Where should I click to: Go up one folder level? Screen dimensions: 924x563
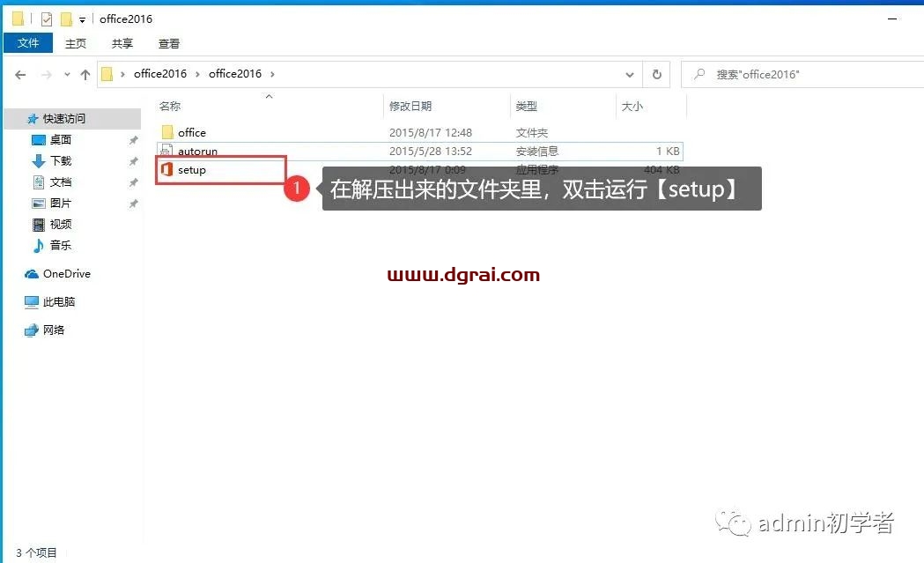(85, 74)
